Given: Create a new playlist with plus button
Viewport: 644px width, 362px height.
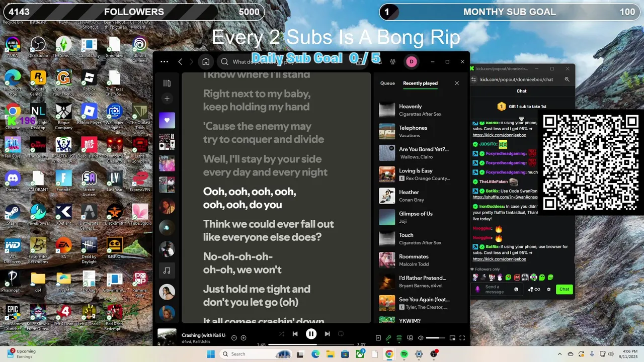Looking at the screenshot, I should [167, 99].
